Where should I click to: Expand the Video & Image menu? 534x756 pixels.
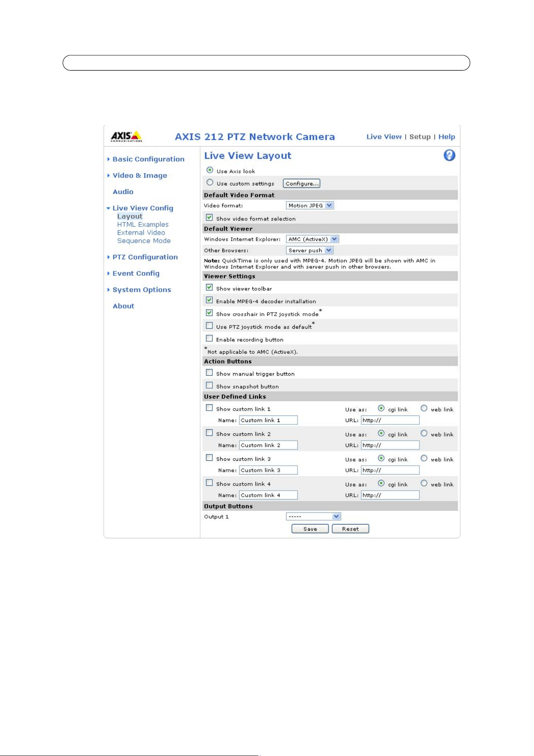coord(140,175)
